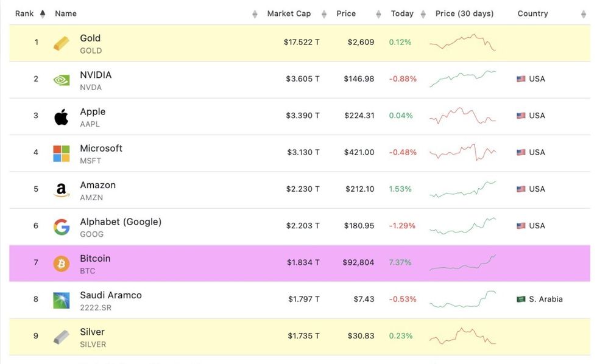
Task: Click the Microsoft logo icon
Action: tap(62, 153)
